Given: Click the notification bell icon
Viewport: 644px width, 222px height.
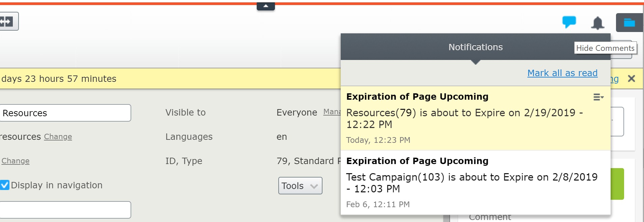Looking at the screenshot, I should pyautogui.click(x=597, y=23).
